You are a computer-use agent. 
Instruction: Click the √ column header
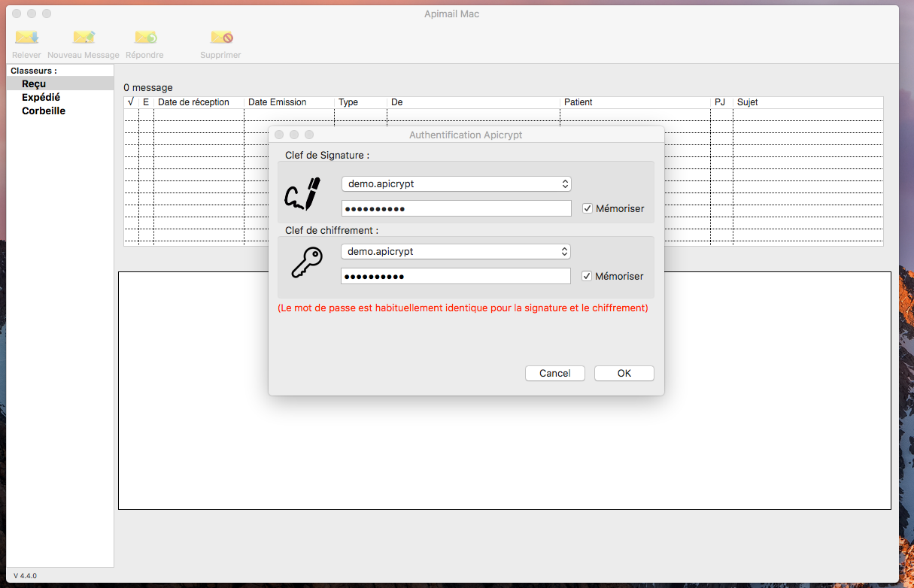coord(131,102)
